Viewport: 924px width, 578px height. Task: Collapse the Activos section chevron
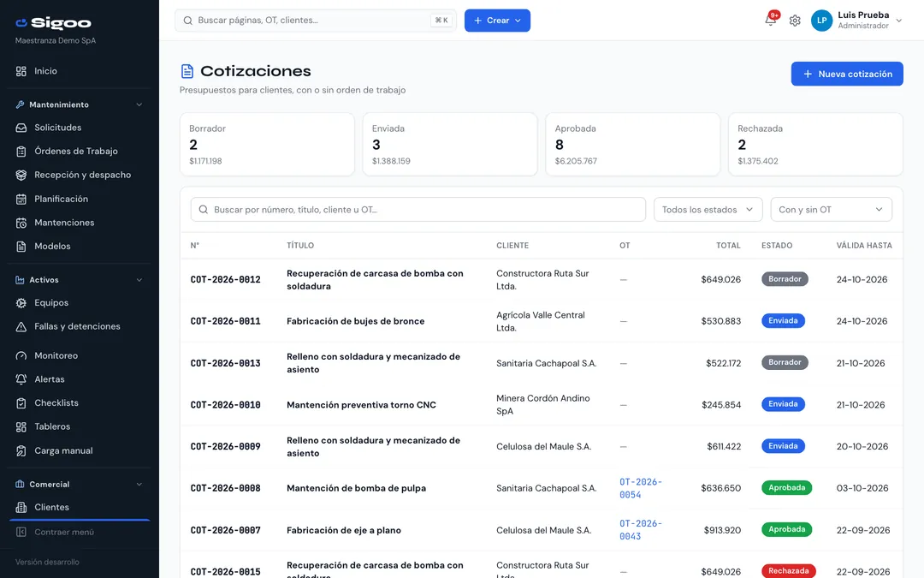[x=139, y=279]
